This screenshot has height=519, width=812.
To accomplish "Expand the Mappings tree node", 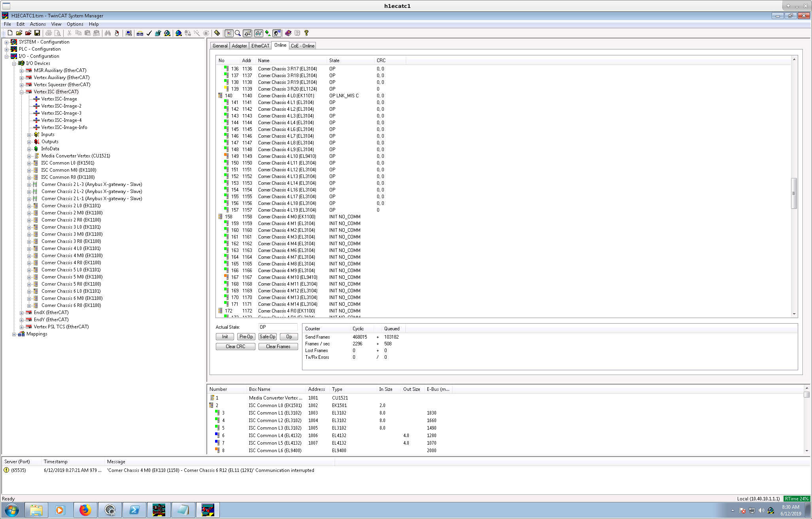I will click(x=14, y=334).
